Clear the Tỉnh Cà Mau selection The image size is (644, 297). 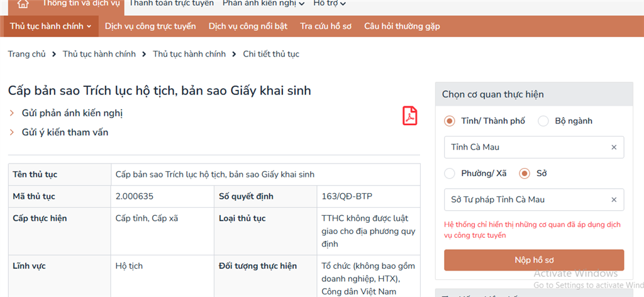(614, 147)
